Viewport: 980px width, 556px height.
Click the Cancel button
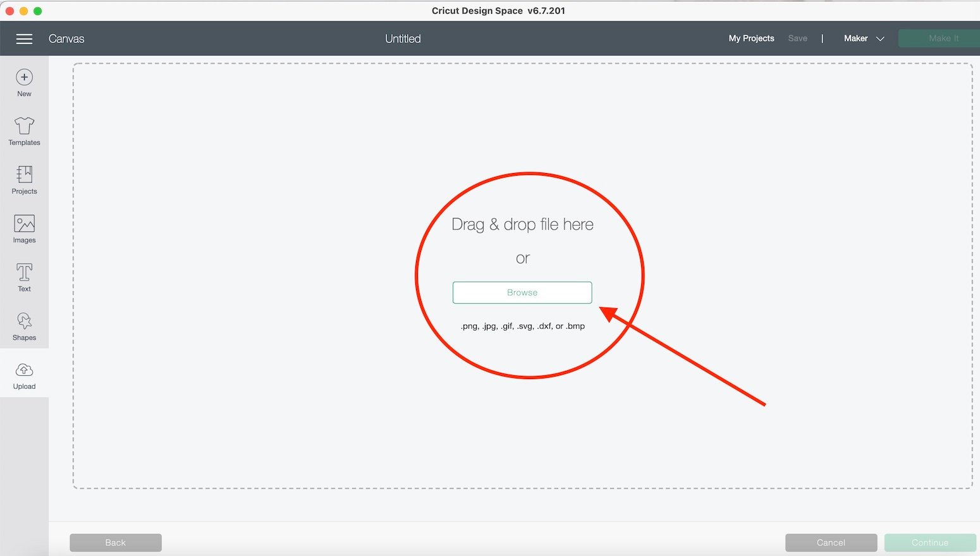point(831,543)
